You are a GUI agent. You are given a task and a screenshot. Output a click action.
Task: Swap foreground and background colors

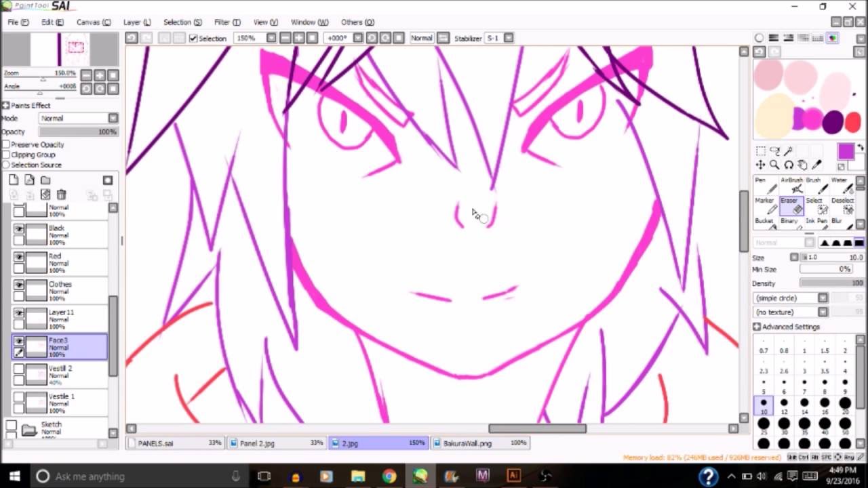coord(861,147)
